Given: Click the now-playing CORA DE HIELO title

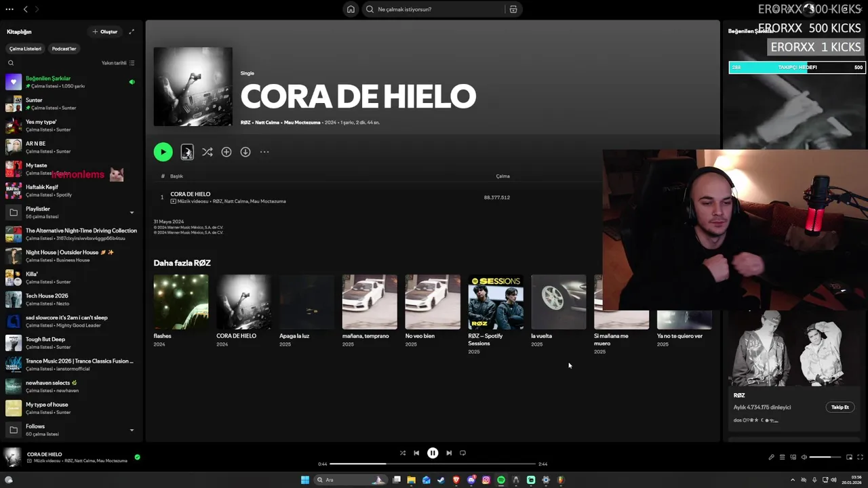Looking at the screenshot, I should pyautogui.click(x=44, y=454).
